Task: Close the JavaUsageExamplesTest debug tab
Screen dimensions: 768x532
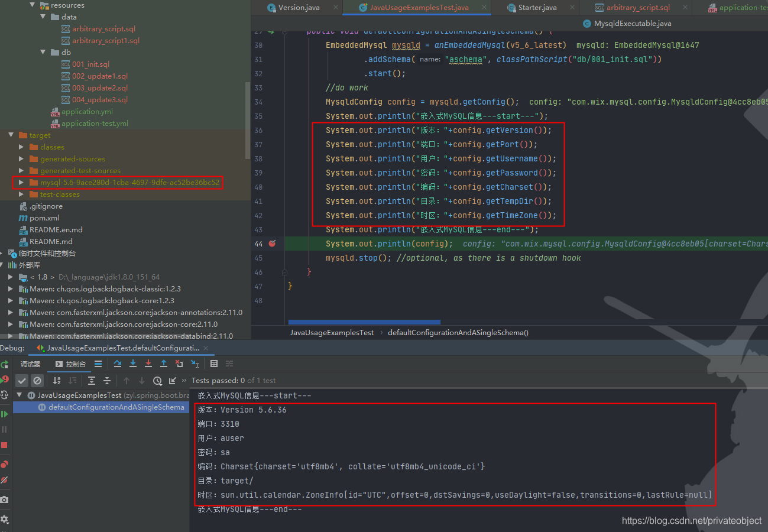Action: [x=206, y=348]
